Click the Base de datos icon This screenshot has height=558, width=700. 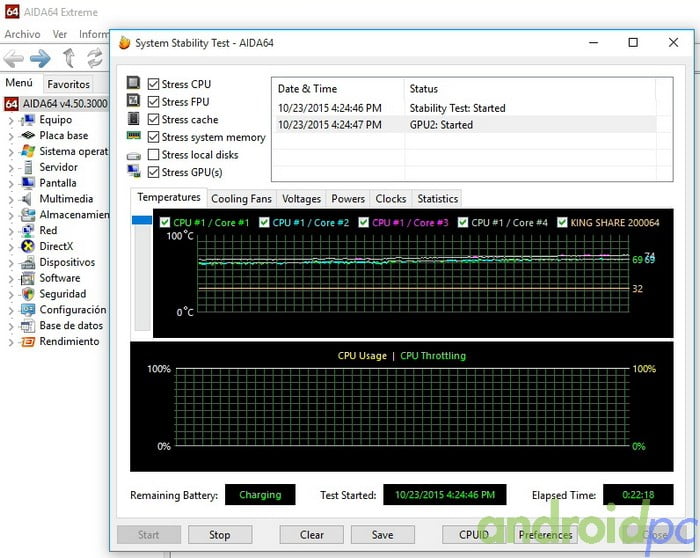28,325
